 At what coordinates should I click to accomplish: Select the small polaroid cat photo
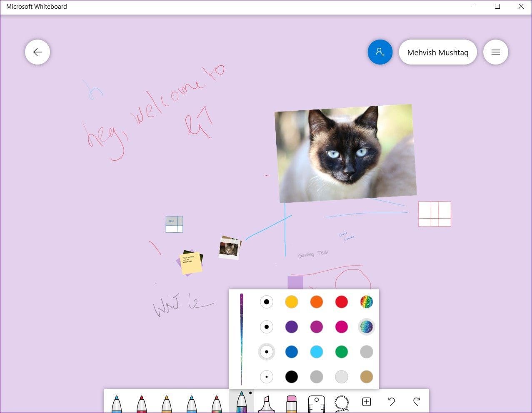230,248
